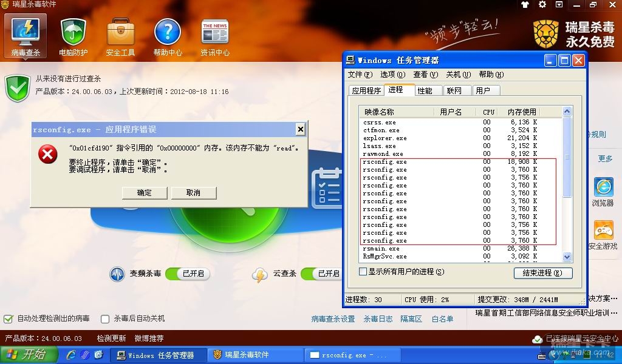Viewport: 622px width, 364px height.
Task: Toggle the 变频杀毒 已开启 switch
Action: pyautogui.click(x=187, y=274)
